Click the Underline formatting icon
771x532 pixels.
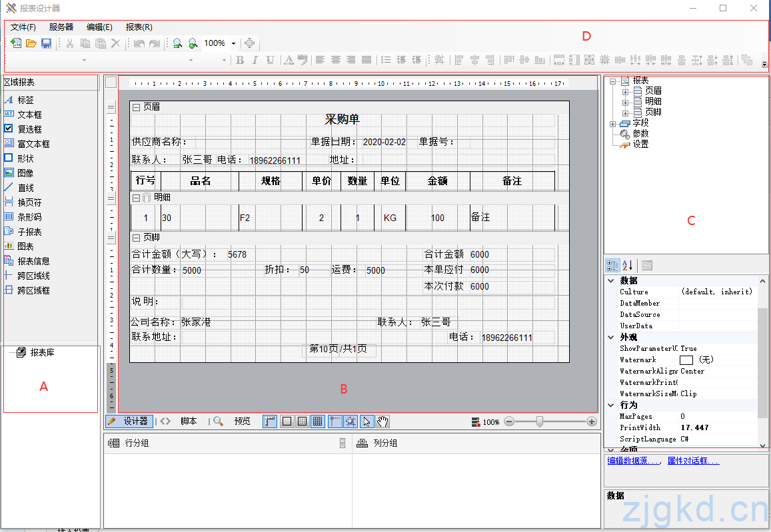point(270,60)
